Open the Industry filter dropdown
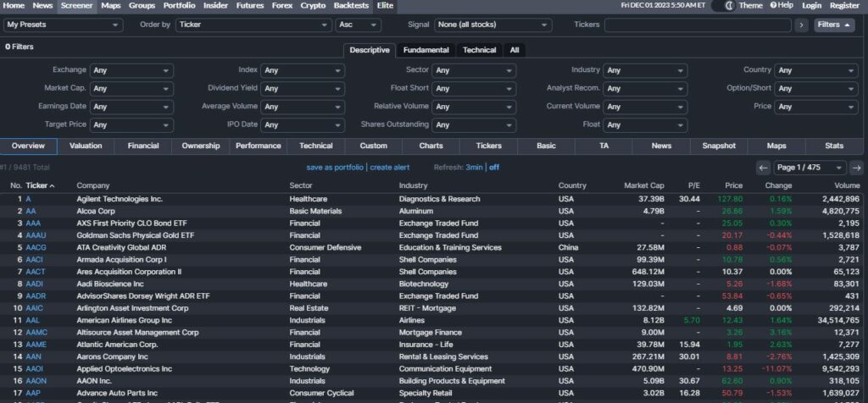This screenshot has height=403, width=868. tap(645, 70)
